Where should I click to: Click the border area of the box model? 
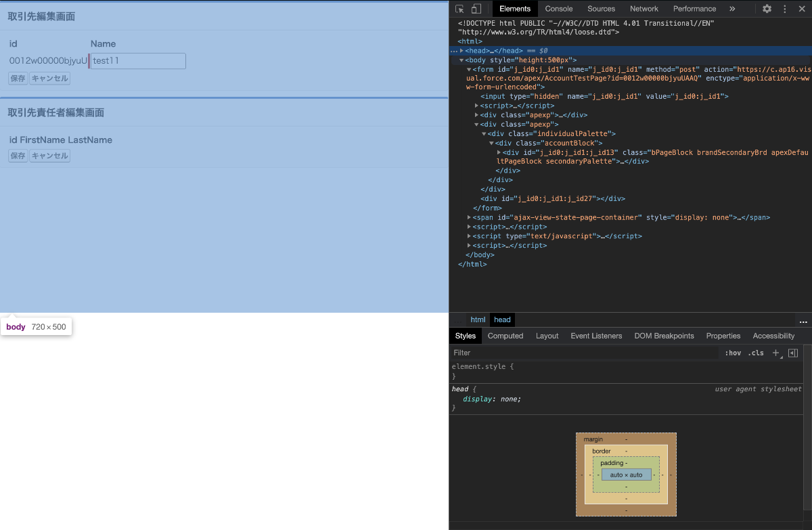click(x=602, y=451)
